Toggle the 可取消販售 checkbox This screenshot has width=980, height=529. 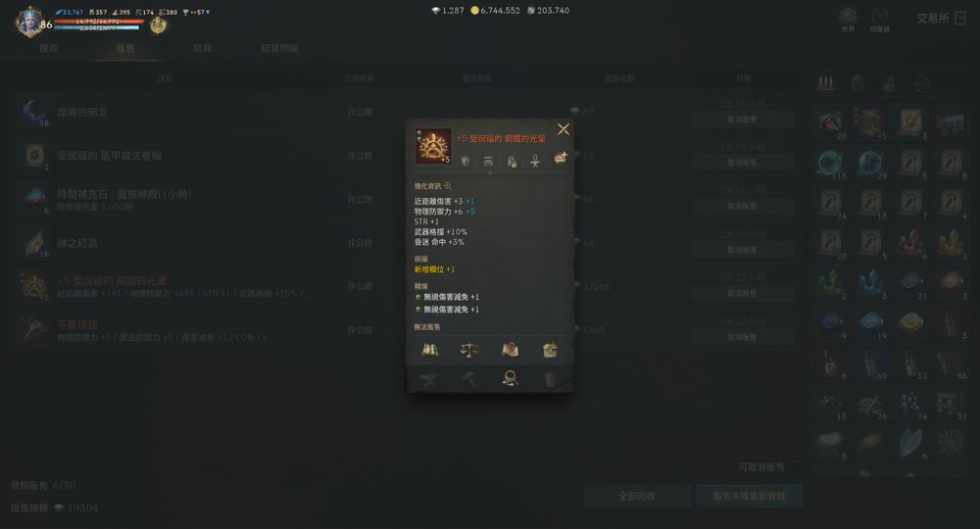pyautogui.click(x=796, y=466)
